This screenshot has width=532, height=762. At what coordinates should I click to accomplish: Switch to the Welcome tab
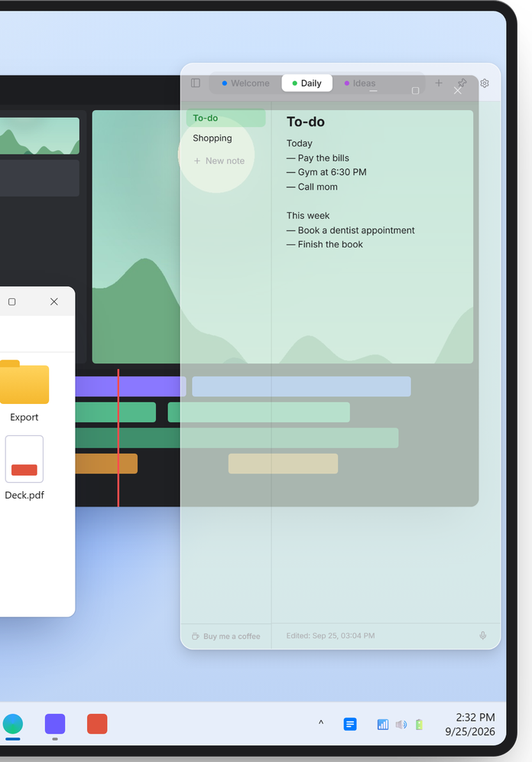[245, 83]
